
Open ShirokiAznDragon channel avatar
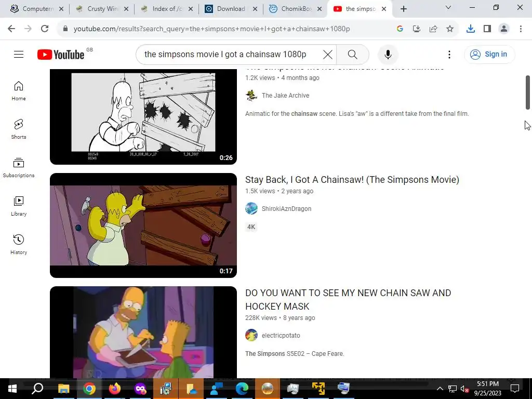coord(251,208)
